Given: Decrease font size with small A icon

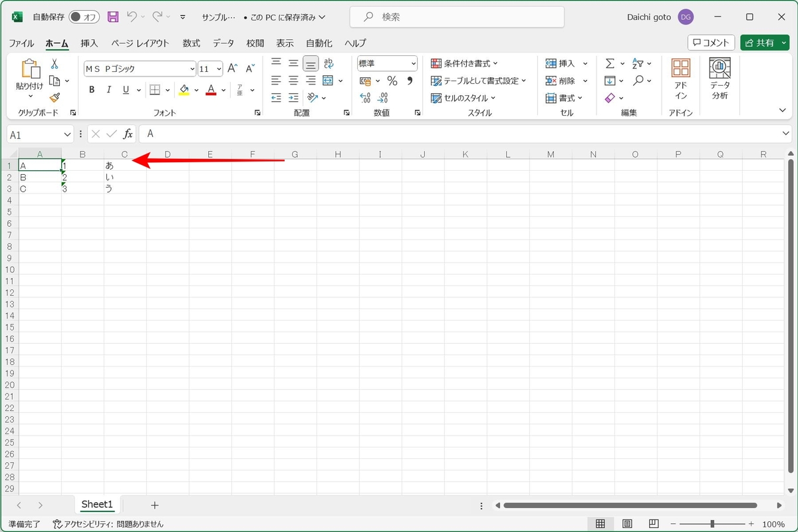Looking at the screenshot, I should click(250, 68).
